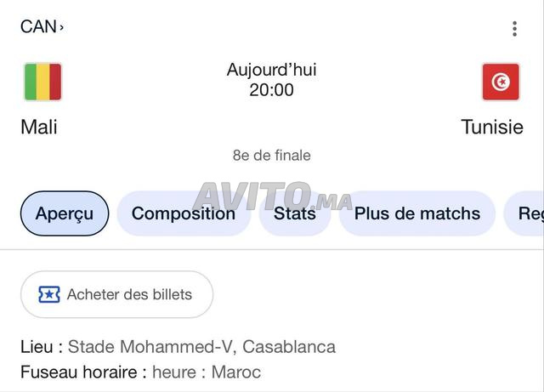
Task: Click the Stade Mohammed-V, Casablanca venue
Action: click(201, 347)
